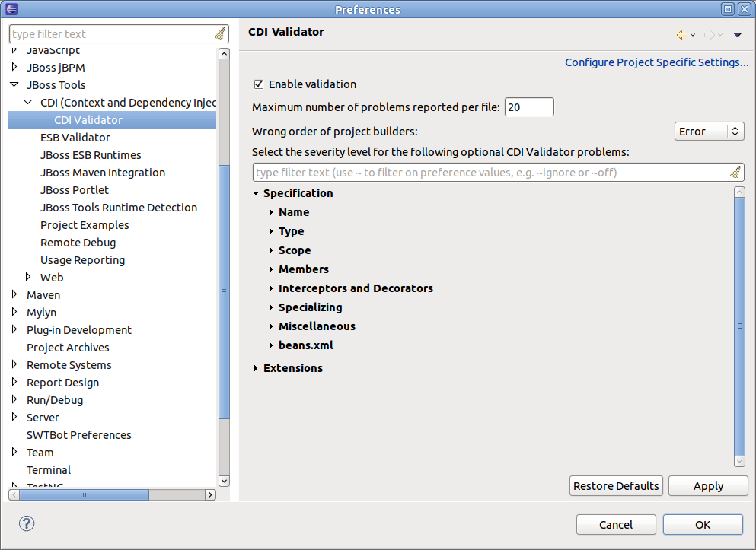Image resolution: width=756 pixels, height=550 pixels.
Task: Expand the Report Design node
Action: tap(14, 381)
